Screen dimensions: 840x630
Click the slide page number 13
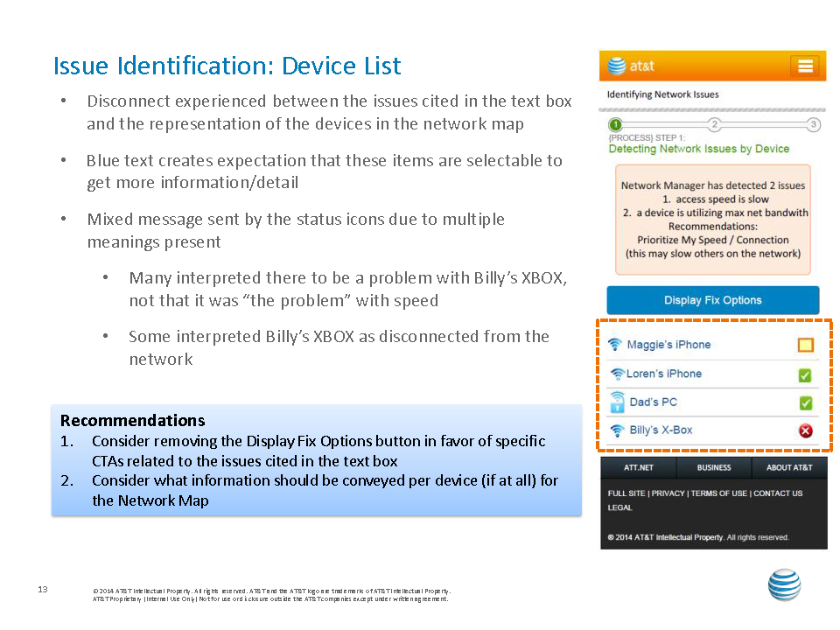coord(43,589)
